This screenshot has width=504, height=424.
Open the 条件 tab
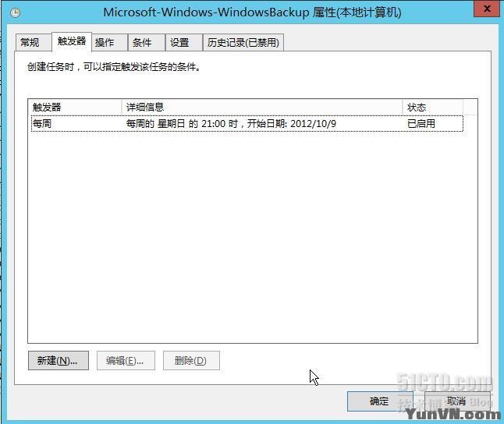[147, 42]
